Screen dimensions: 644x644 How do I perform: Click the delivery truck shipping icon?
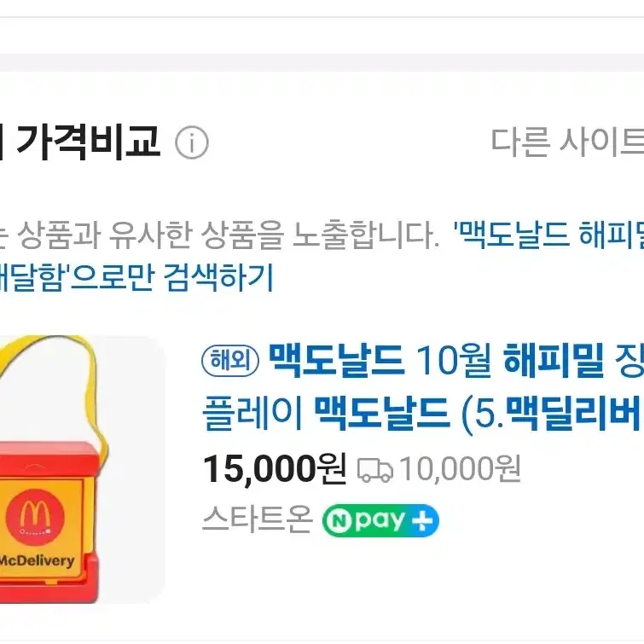point(375,470)
